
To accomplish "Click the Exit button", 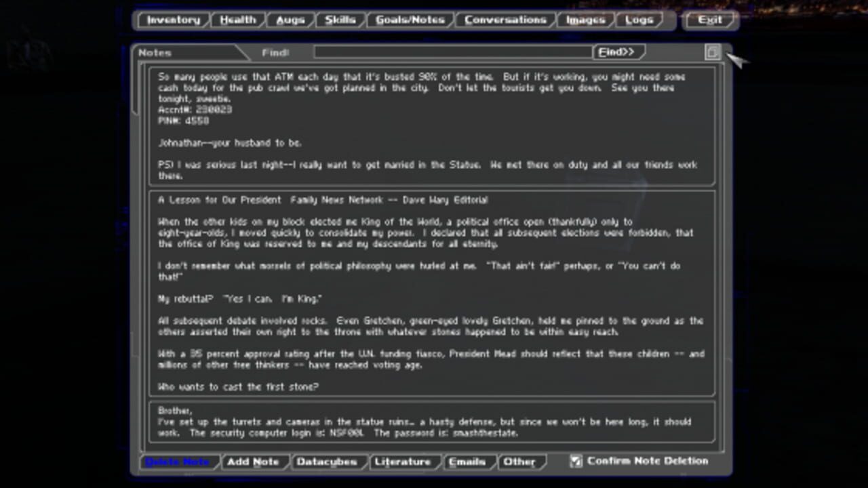I will [x=710, y=20].
